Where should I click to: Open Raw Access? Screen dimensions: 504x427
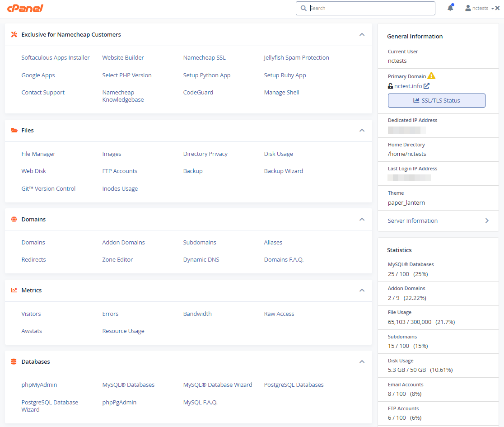click(x=279, y=314)
